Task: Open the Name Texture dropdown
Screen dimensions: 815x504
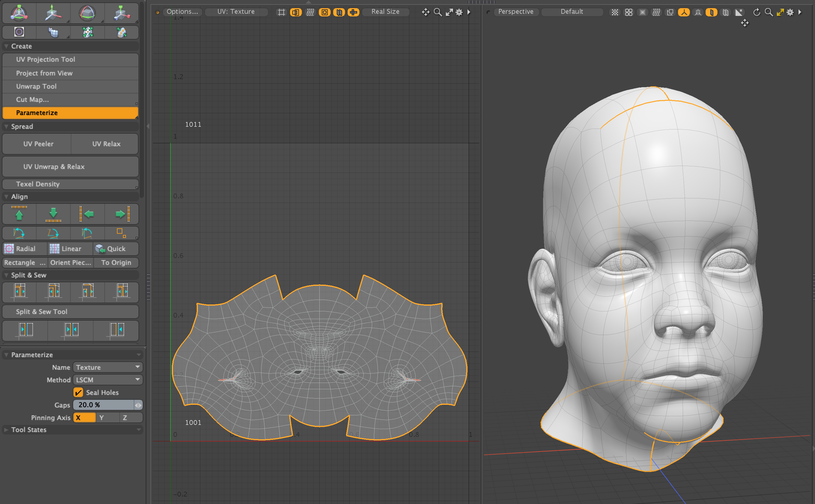Action: [108, 367]
